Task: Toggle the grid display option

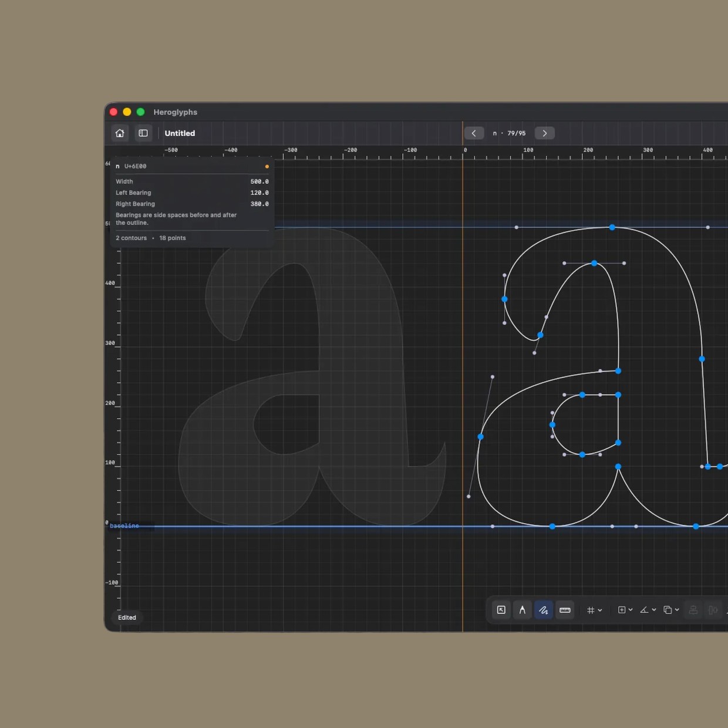Action: pyautogui.click(x=591, y=610)
